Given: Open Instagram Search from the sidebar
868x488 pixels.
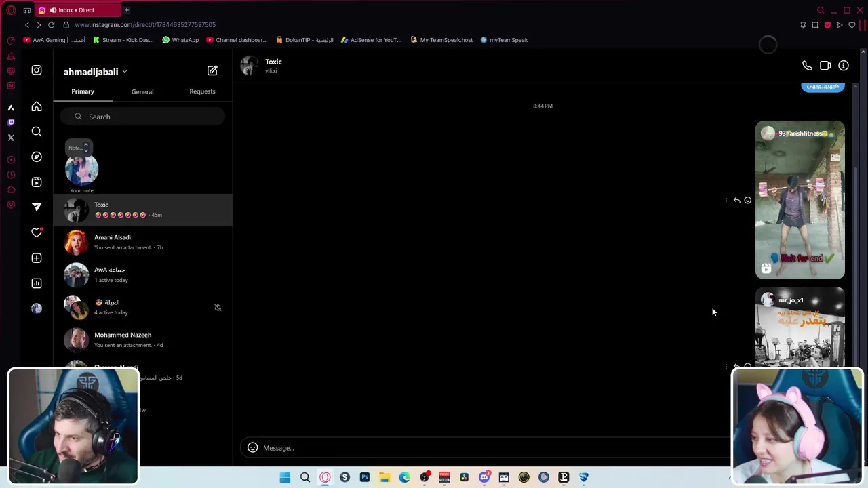Looking at the screenshot, I should (x=37, y=131).
